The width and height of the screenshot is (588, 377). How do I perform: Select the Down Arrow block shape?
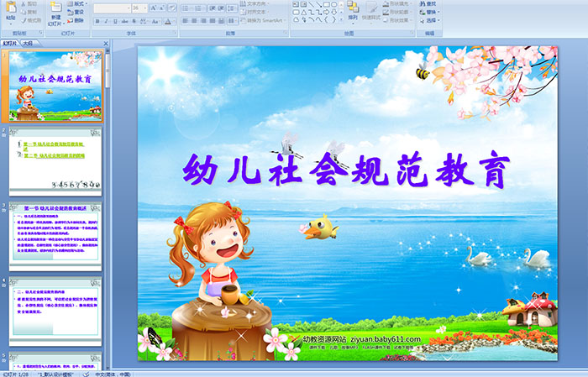pos(334,13)
